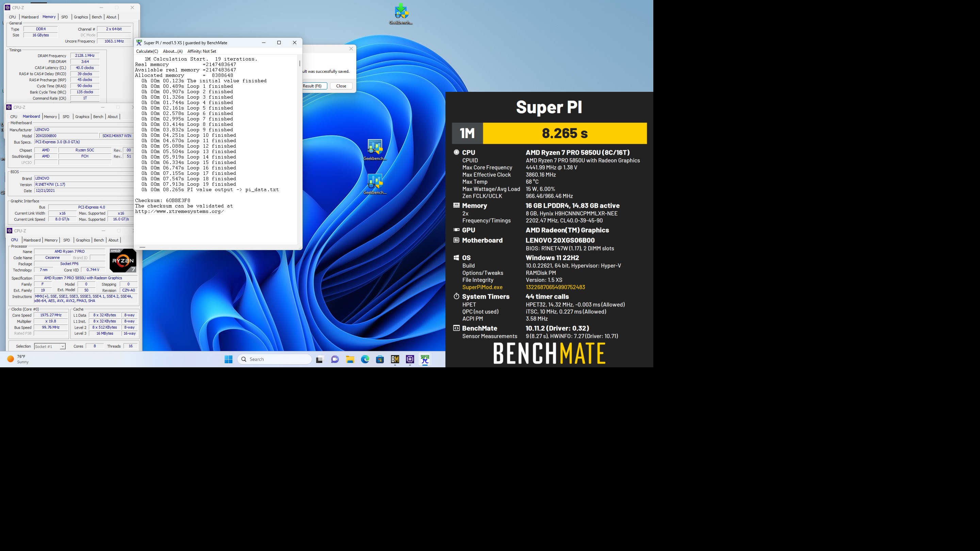Image resolution: width=980 pixels, height=551 pixels.
Task: Select the Graphics tab in top CPU-Z window
Action: tap(81, 17)
